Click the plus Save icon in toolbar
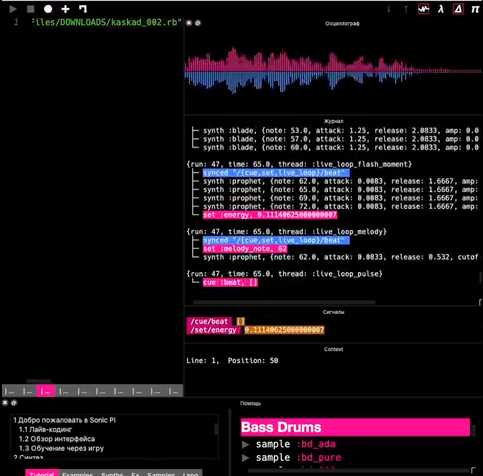Image resolution: width=483 pixels, height=476 pixels. [x=65, y=9]
